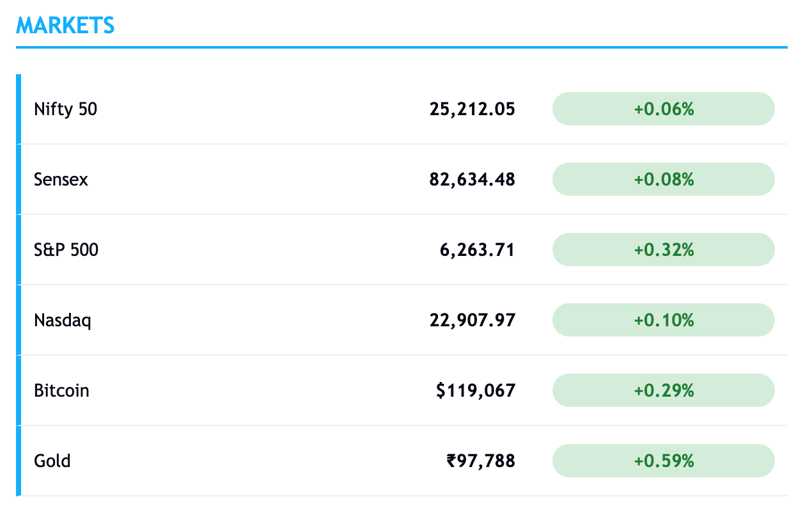The height and width of the screenshot is (508, 812).
Task: Select the Nifty 50 row label
Action: point(66,109)
